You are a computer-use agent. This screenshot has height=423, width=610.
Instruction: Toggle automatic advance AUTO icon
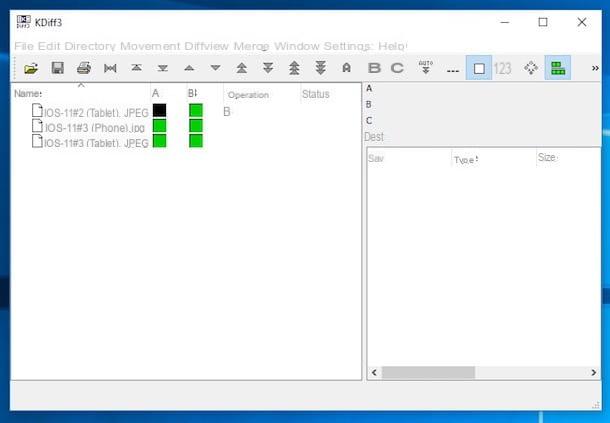(426, 67)
